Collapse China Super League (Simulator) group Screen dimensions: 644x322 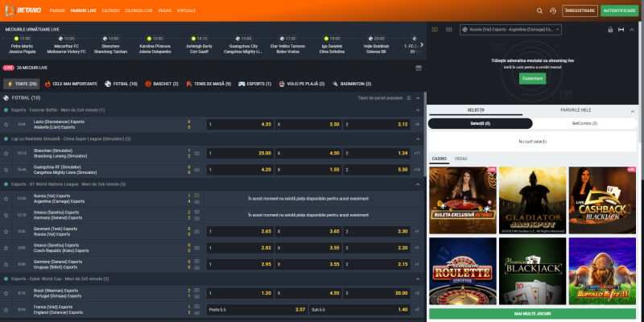(418, 138)
